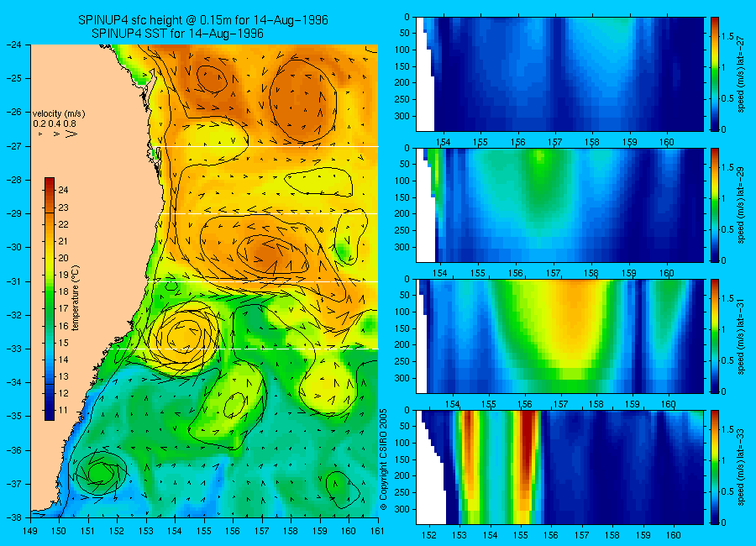
Task: Click the warm eddy near 154°E, 32.5°S
Action: (183, 336)
